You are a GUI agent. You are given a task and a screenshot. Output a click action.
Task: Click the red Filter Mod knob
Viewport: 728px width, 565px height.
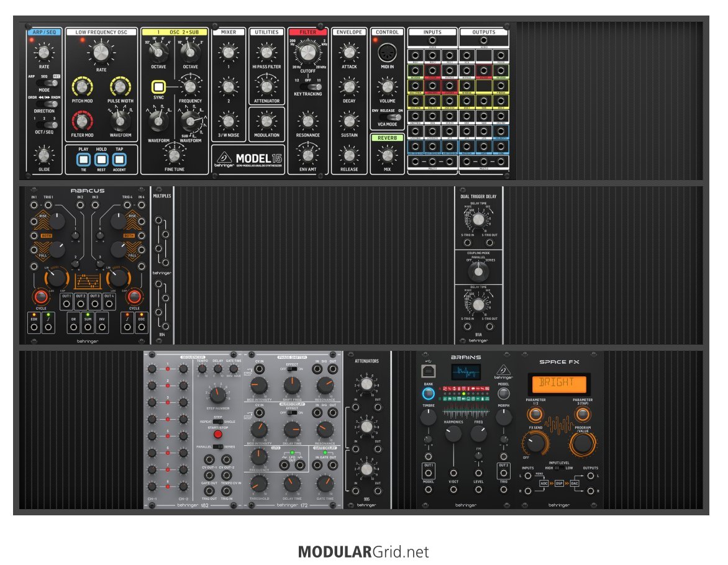coord(82,120)
